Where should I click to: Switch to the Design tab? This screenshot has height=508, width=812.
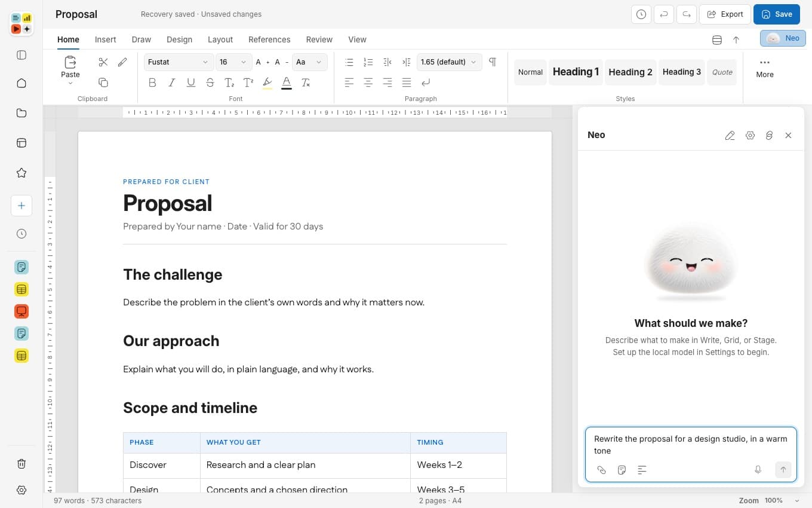click(x=179, y=39)
